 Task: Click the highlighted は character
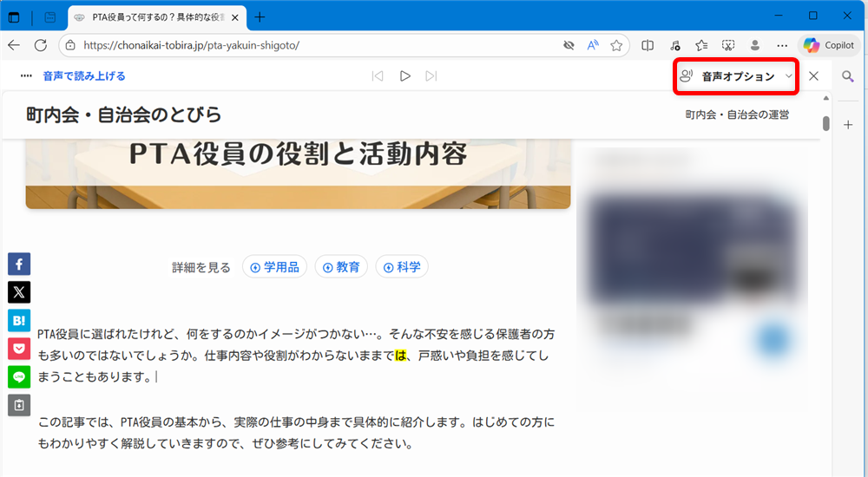pyautogui.click(x=400, y=356)
